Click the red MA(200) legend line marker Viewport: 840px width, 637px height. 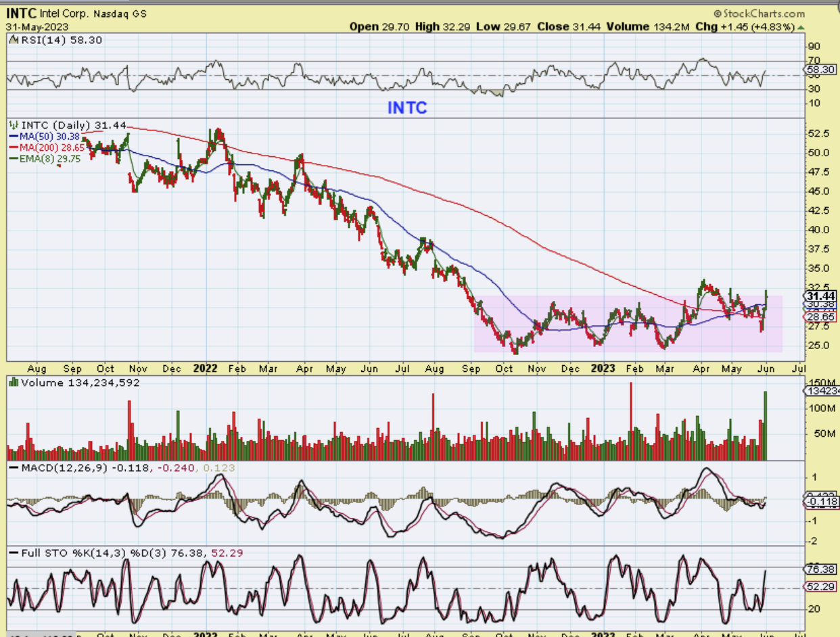(14, 148)
